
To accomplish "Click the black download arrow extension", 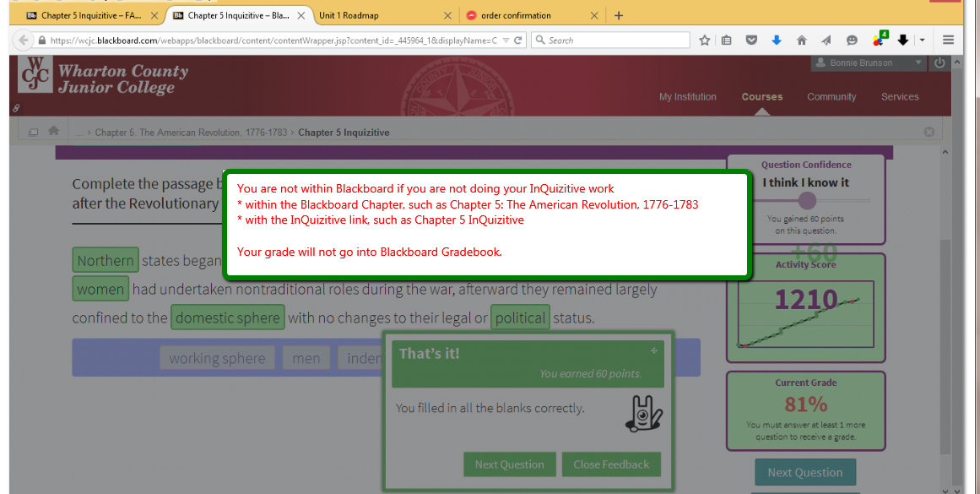I will click(x=902, y=40).
